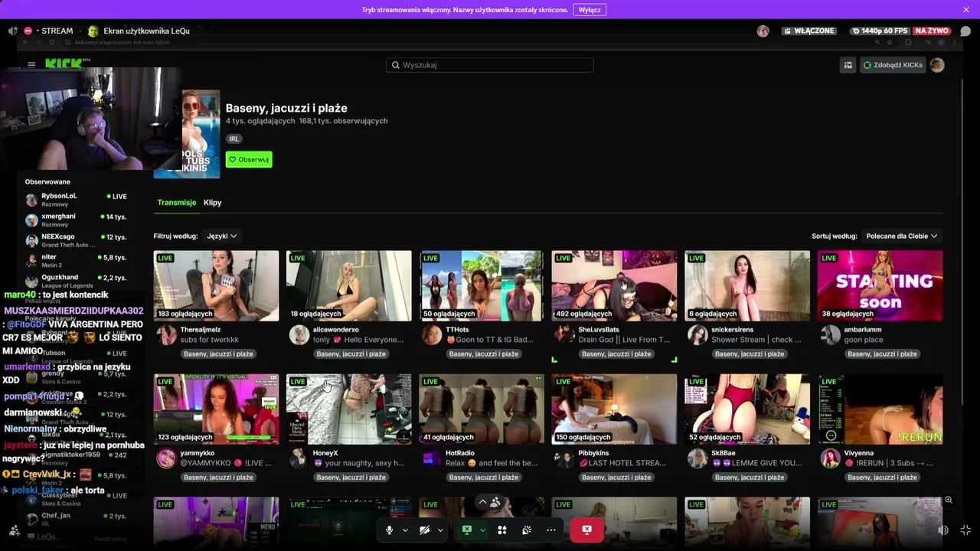Click the yammykko channel avatar
The width and height of the screenshot is (980, 551).
coord(166,458)
